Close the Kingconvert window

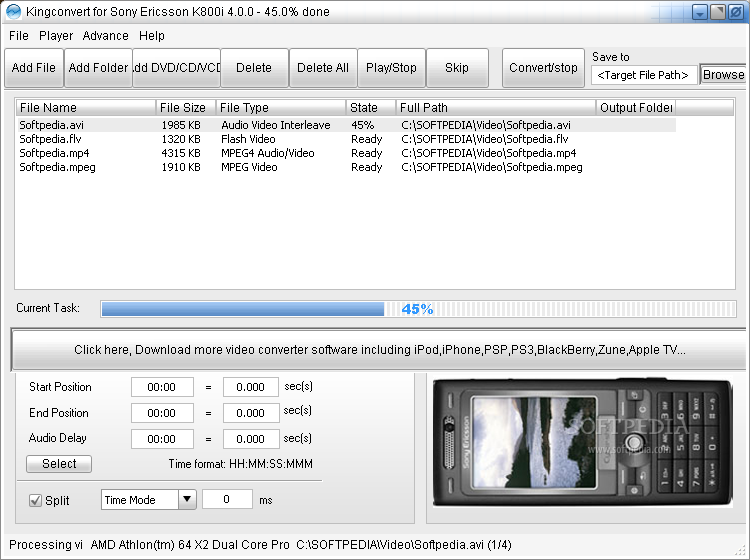click(736, 12)
